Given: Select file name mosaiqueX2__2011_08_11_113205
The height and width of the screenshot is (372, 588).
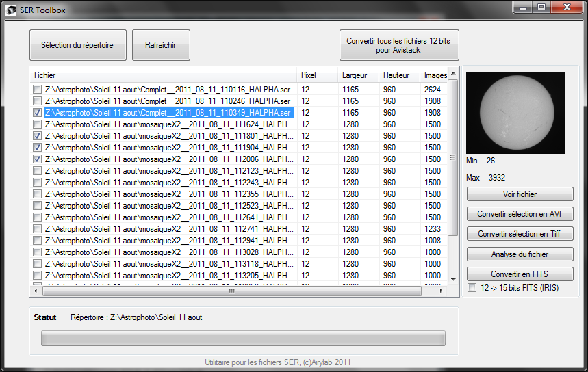Looking at the screenshot, I should click(169, 275).
